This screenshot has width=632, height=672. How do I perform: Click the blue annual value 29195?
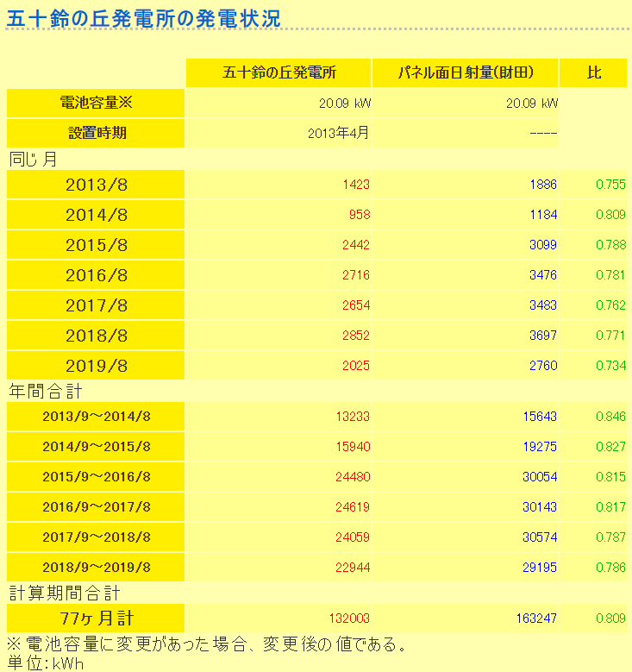click(x=540, y=568)
